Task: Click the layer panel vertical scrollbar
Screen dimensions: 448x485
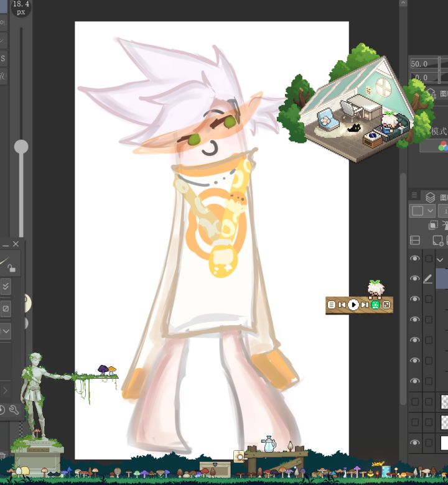Action: pos(403,289)
